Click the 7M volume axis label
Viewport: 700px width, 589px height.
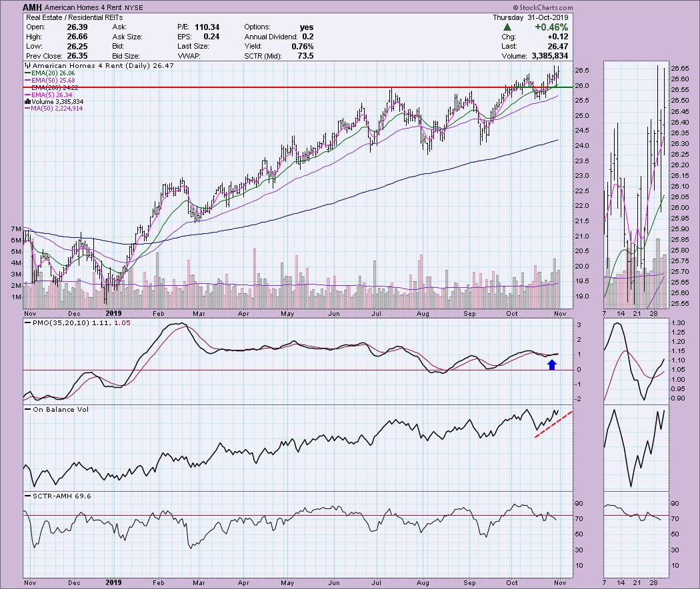point(16,229)
